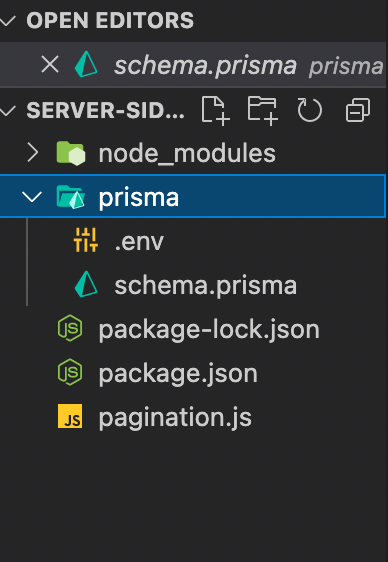
Task: Open package.json file
Action: pyautogui.click(x=178, y=374)
